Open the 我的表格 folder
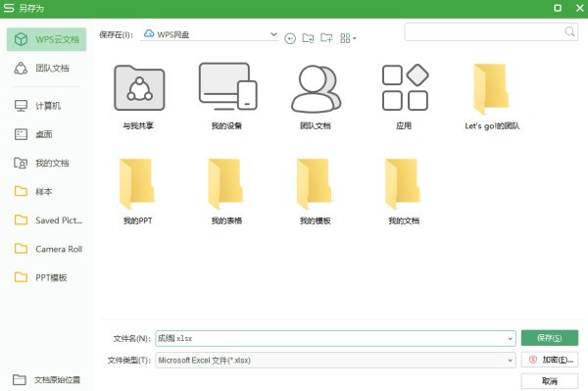This screenshot has height=391, width=588. tap(226, 191)
